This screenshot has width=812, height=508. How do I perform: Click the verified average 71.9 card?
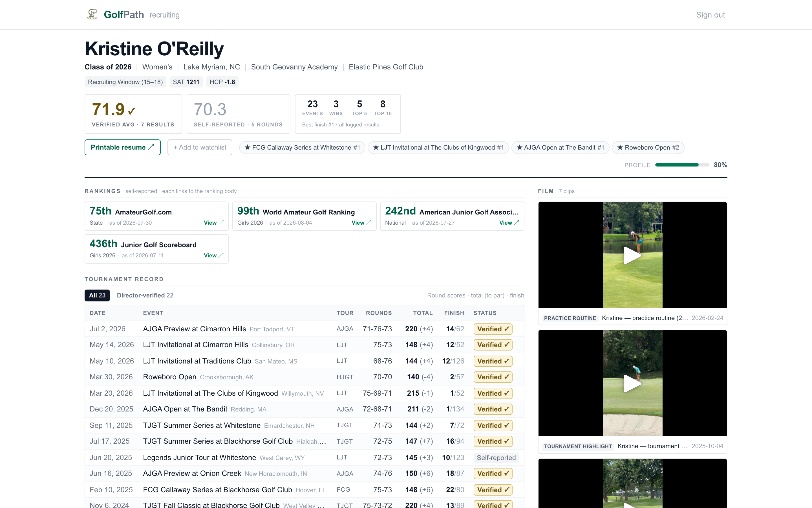click(x=133, y=114)
